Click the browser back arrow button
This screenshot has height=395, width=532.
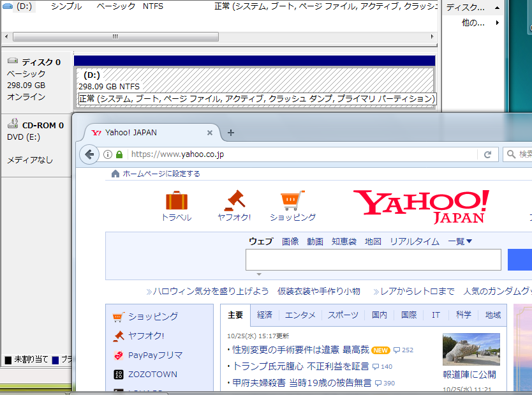89,154
